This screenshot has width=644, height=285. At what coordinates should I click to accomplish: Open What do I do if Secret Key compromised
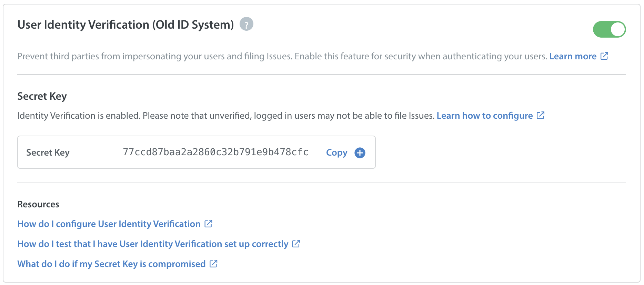click(111, 264)
